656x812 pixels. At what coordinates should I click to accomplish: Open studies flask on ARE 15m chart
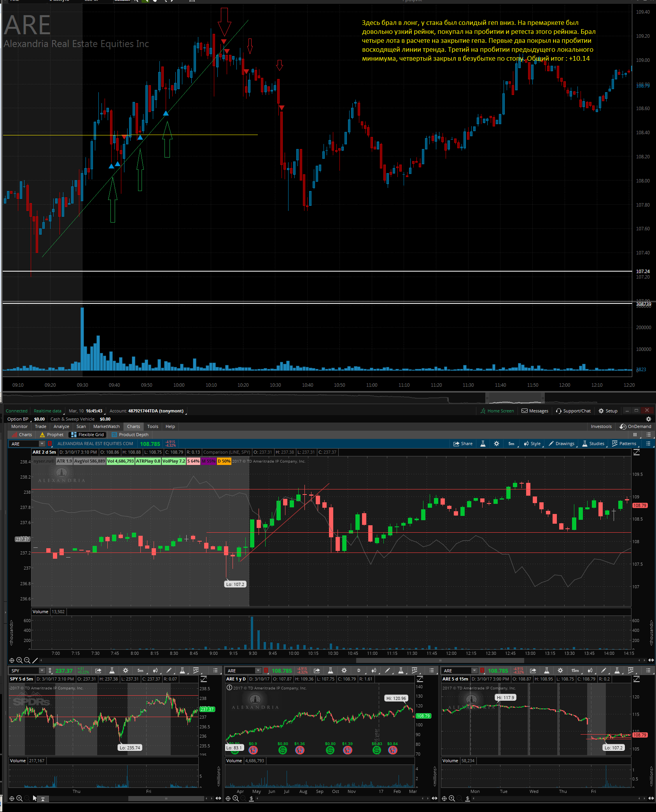(617, 671)
